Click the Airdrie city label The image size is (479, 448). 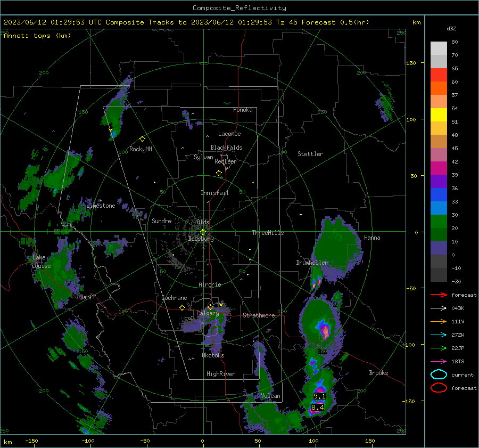point(210,284)
